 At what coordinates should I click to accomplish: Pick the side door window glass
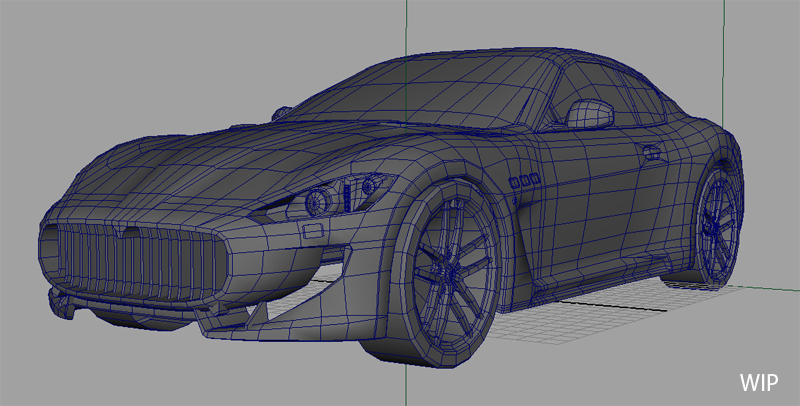[x=610, y=94]
